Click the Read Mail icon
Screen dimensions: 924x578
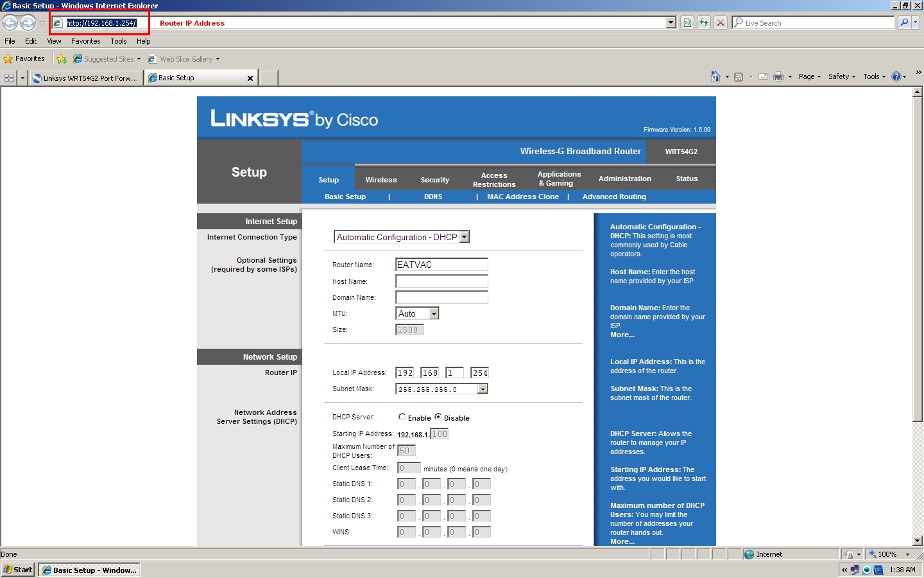[763, 77]
